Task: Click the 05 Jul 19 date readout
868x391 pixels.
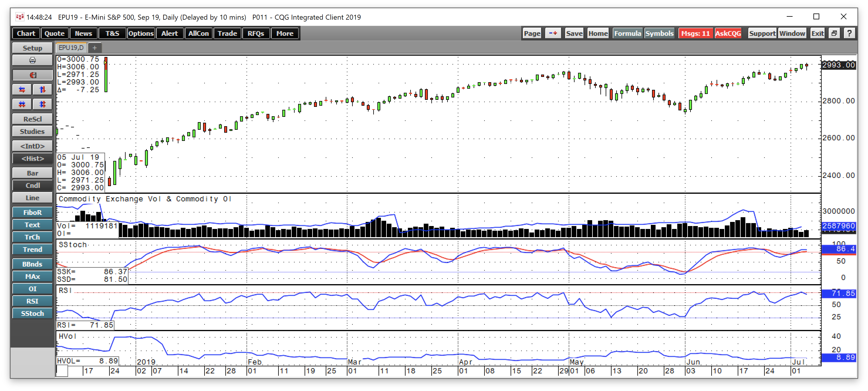Action: [78, 157]
